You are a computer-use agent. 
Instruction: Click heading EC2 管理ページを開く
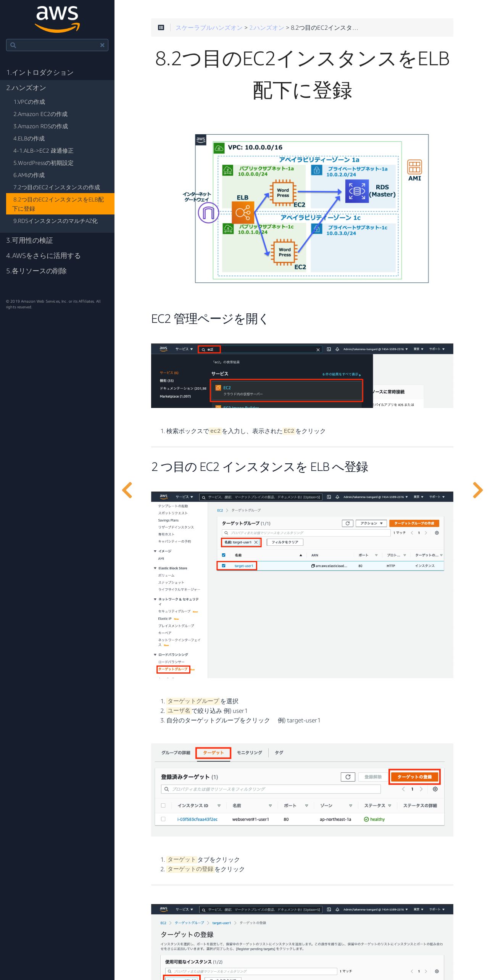point(210,319)
